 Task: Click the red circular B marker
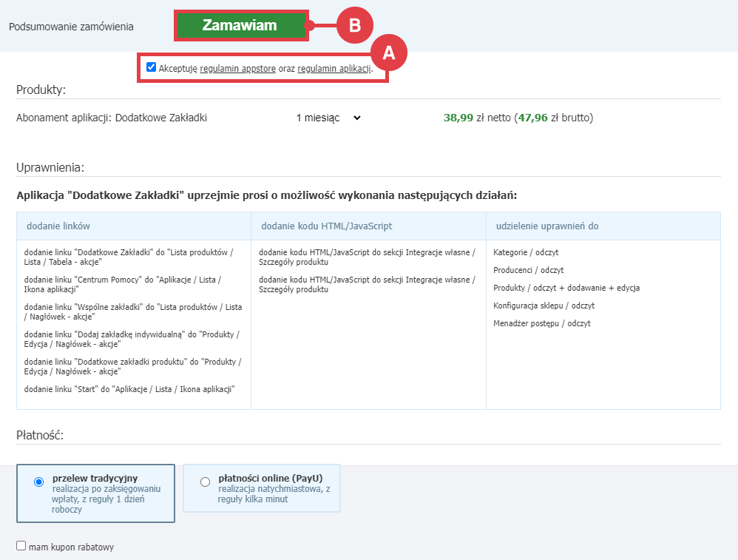tap(354, 24)
